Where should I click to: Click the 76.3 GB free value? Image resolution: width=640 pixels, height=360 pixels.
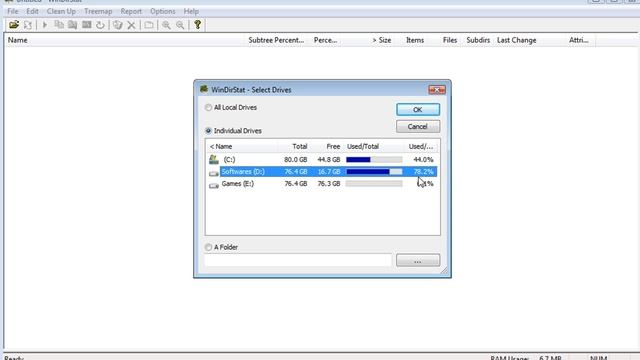coord(329,184)
